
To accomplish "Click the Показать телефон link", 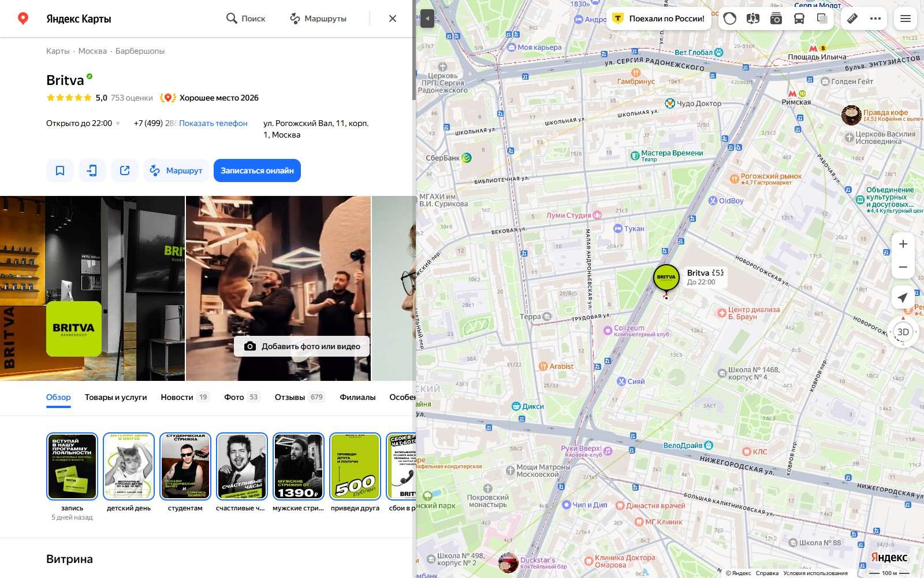I will (x=213, y=123).
